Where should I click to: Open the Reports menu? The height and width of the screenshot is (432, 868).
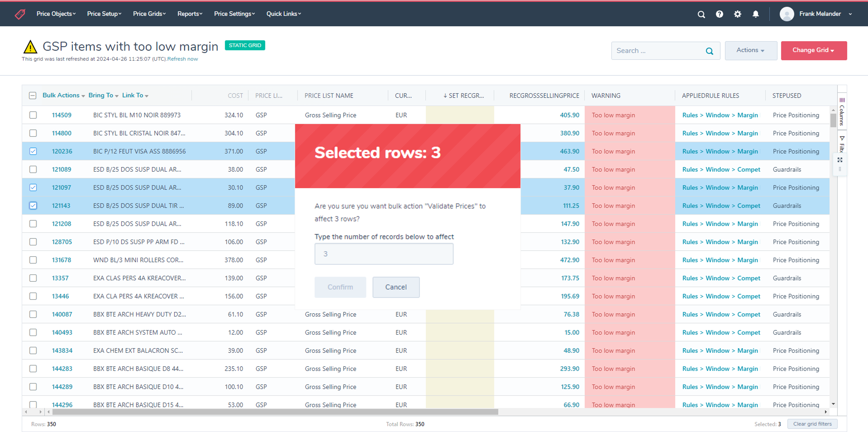pos(189,14)
